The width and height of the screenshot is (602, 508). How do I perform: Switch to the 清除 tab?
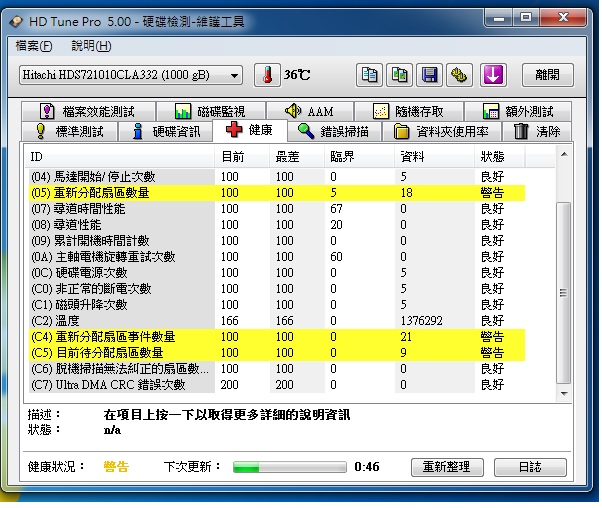[x=536, y=131]
